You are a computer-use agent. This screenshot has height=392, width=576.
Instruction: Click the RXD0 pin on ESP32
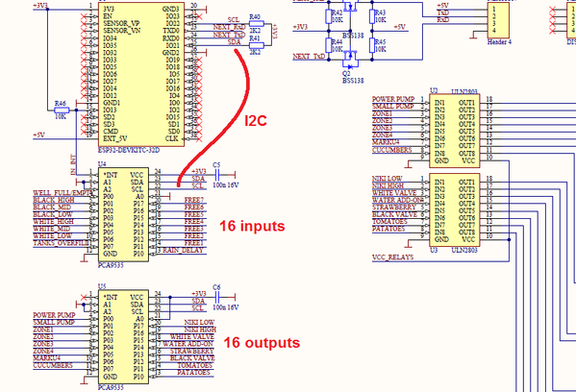coord(171,38)
